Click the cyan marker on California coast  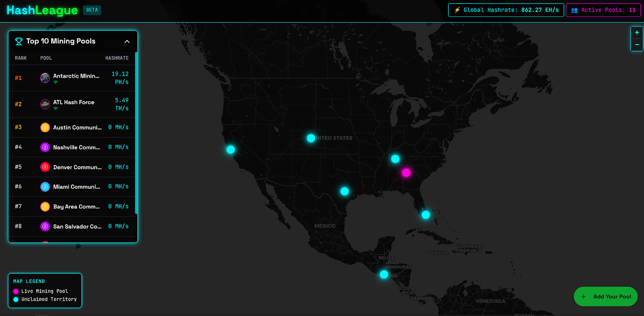tap(231, 150)
